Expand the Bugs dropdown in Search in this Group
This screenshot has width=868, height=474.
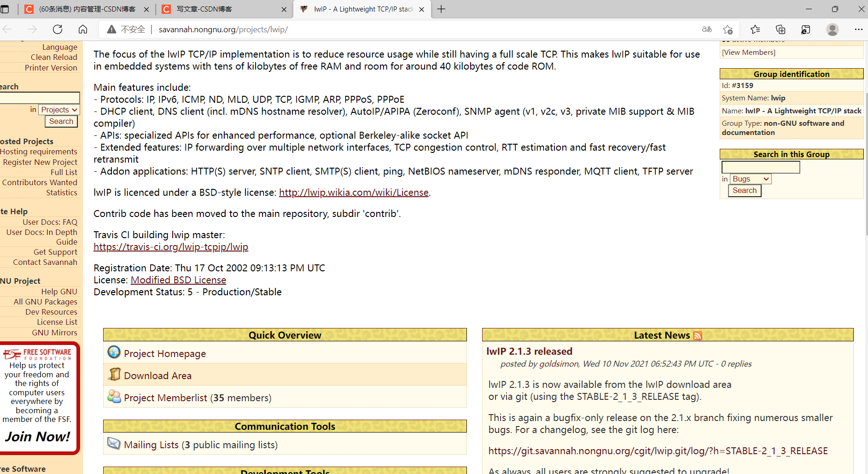751,179
